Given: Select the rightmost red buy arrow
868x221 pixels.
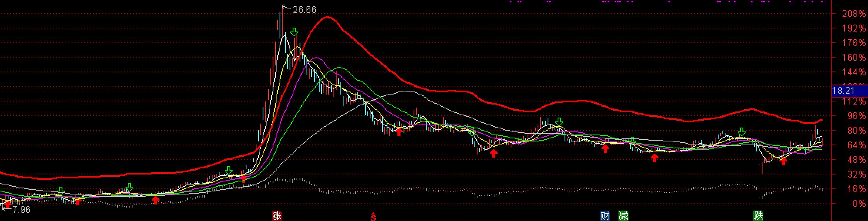Looking at the screenshot, I should [x=783, y=161].
